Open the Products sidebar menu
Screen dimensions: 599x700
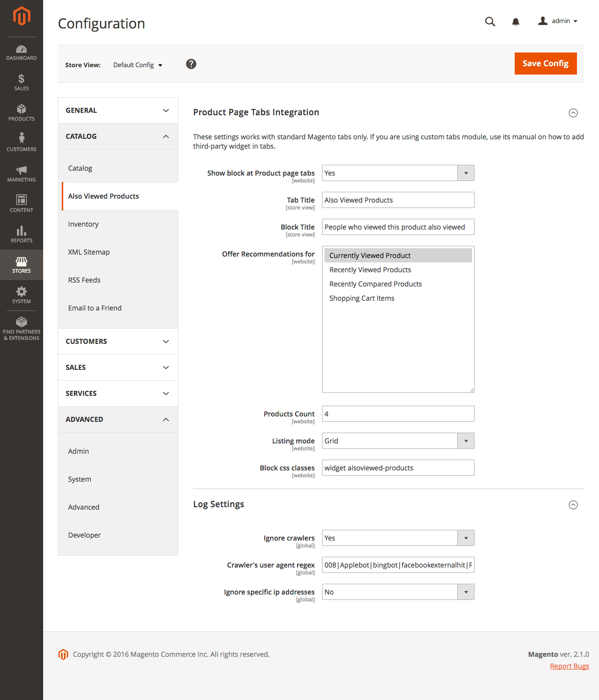(22, 113)
